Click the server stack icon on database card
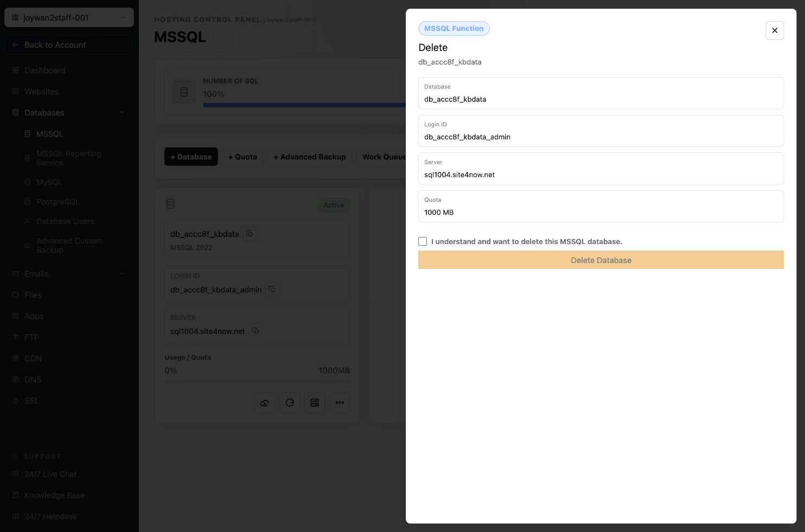Image resolution: width=805 pixels, height=532 pixels. tap(315, 402)
